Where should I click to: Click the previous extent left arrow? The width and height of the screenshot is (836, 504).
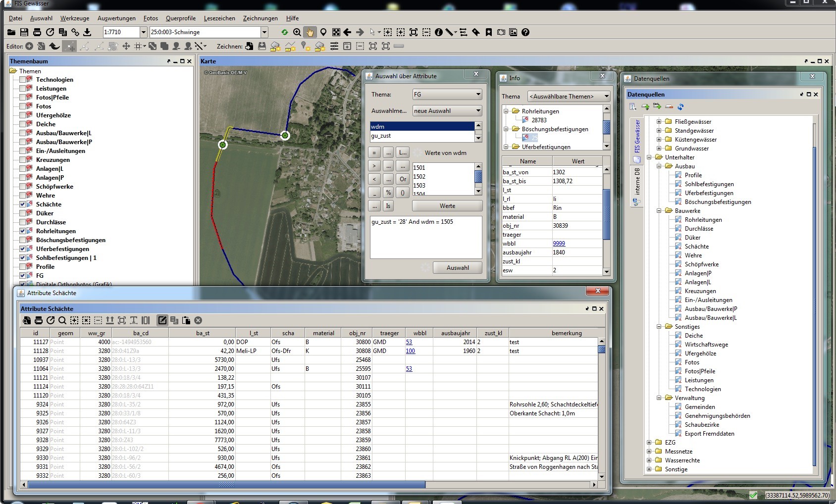348,32
